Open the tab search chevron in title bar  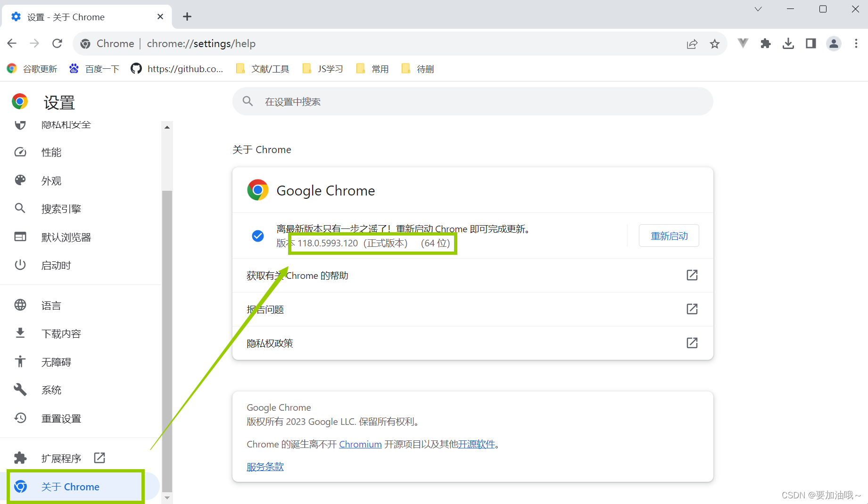pyautogui.click(x=758, y=9)
